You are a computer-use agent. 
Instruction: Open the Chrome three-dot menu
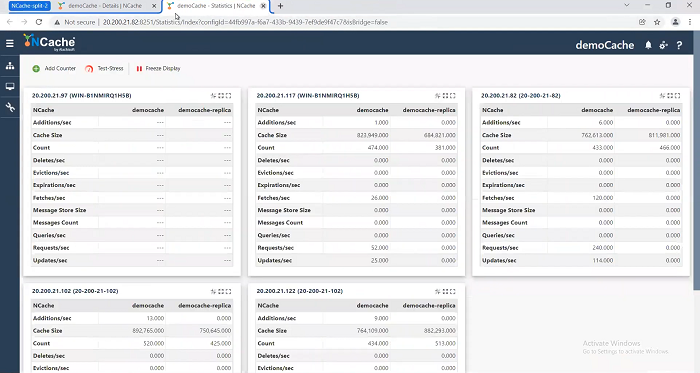point(690,22)
